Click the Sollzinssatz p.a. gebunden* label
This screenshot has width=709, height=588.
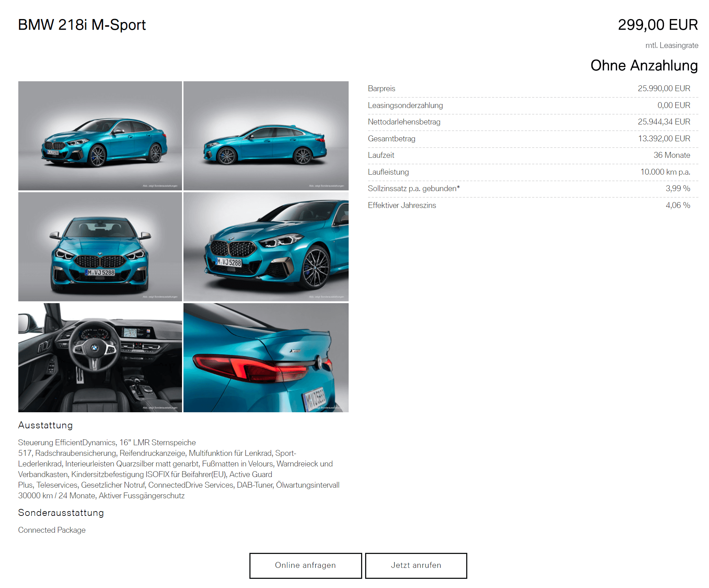(414, 189)
